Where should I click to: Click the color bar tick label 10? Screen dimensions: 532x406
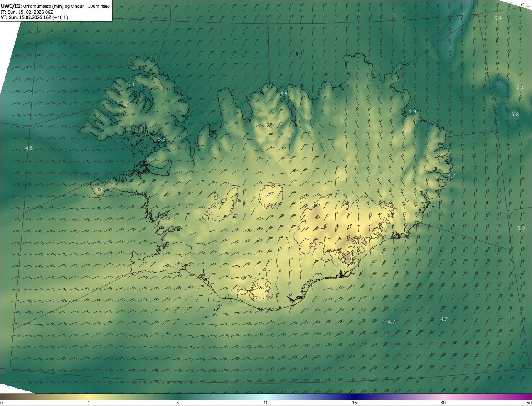click(x=266, y=403)
